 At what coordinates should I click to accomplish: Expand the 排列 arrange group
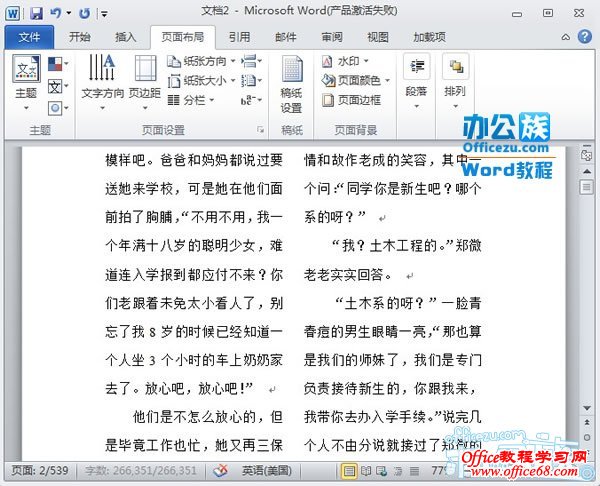455,82
